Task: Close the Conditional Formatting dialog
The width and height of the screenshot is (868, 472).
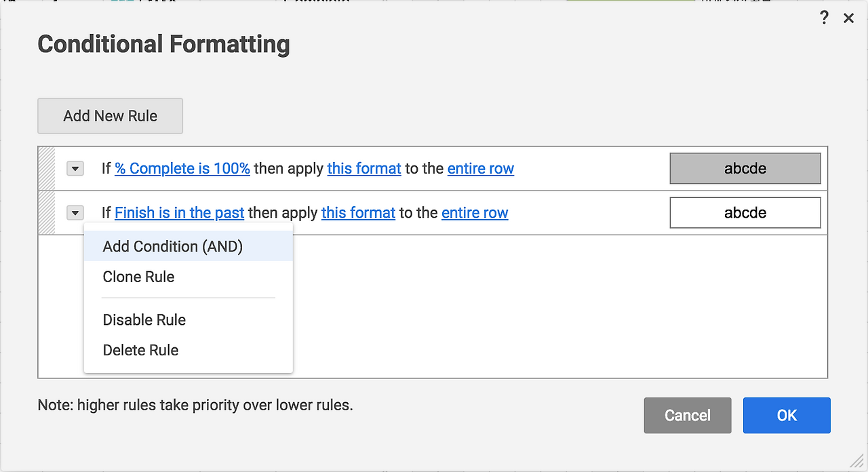Action: pyautogui.click(x=848, y=18)
